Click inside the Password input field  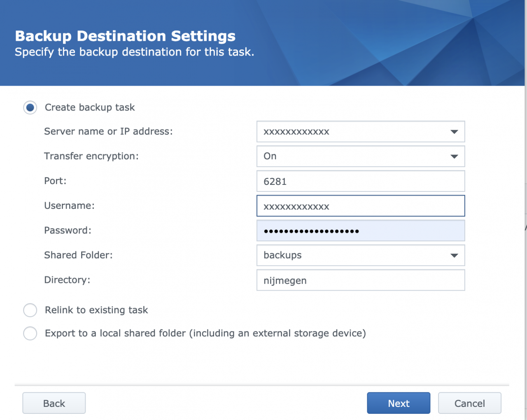click(x=360, y=231)
